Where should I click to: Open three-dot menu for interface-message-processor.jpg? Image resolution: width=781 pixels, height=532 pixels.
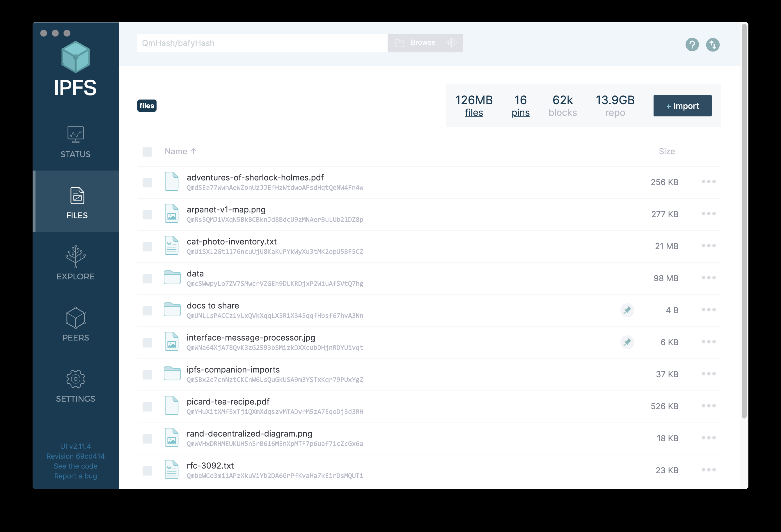tap(709, 342)
